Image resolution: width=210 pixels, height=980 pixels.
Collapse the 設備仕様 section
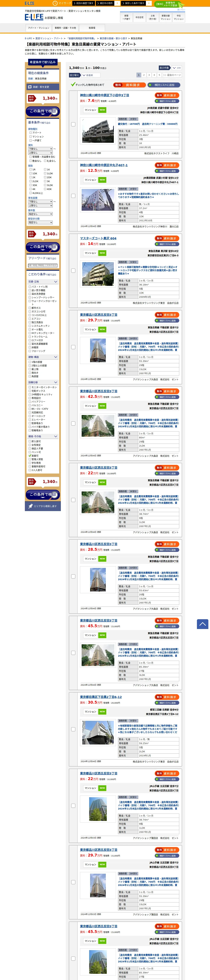click(43, 382)
